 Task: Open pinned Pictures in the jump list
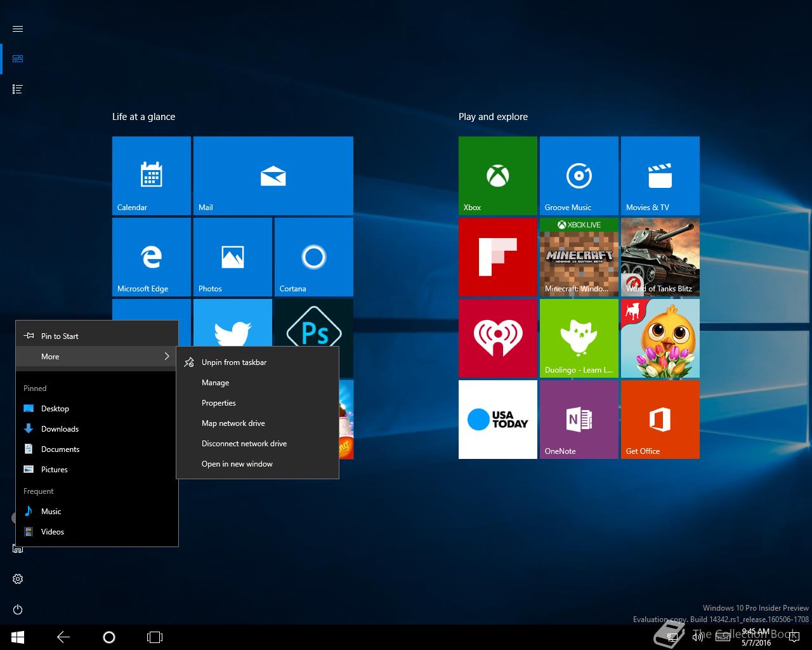[x=97, y=470]
